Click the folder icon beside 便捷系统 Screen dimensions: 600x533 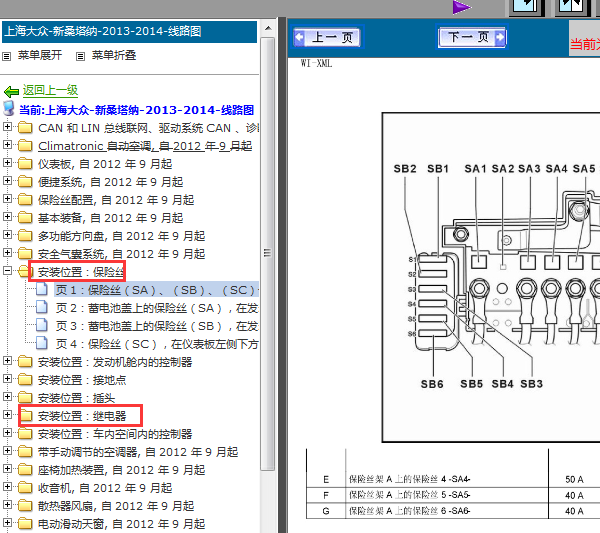click(25, 181)
